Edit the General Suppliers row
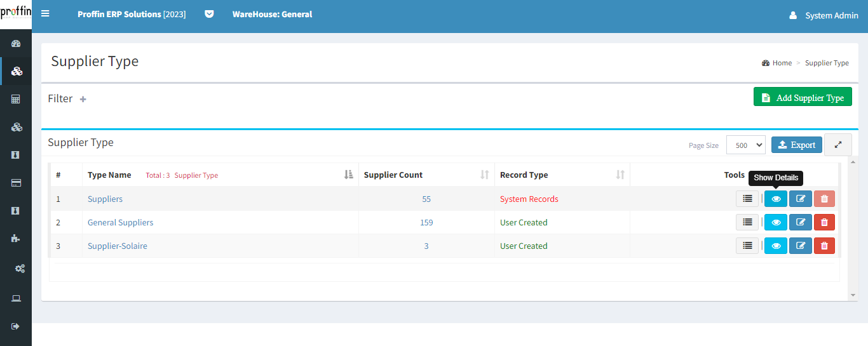 [x=800, y=222]
